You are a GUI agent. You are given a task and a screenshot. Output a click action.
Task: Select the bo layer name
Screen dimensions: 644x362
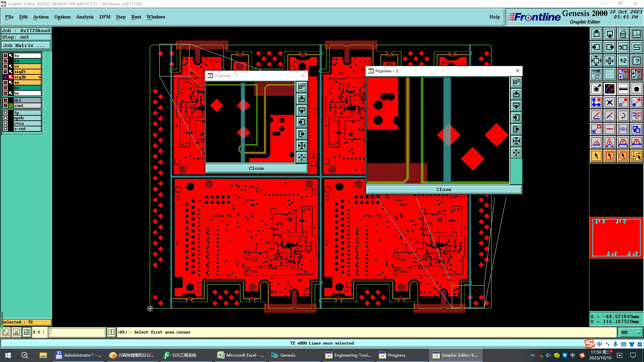coord(27,93)
